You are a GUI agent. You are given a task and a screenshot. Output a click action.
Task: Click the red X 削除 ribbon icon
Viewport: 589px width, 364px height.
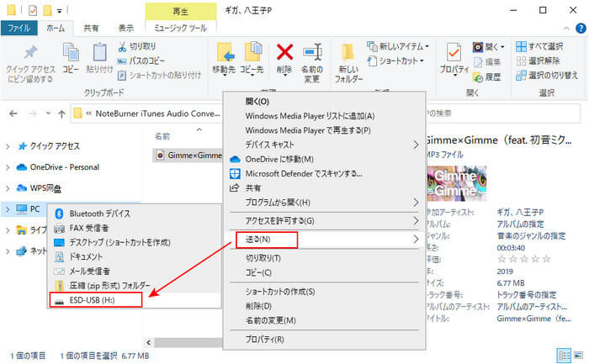click(x=284, y=52)
